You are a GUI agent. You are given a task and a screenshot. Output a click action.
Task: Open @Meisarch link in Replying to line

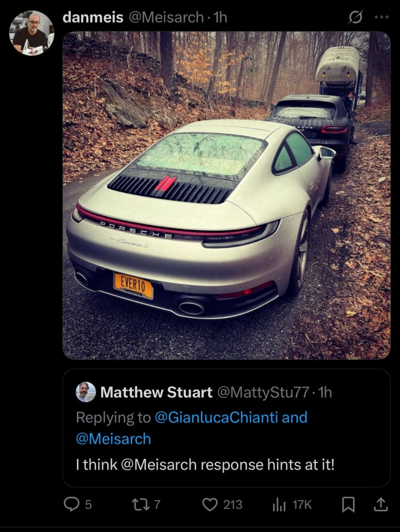(x=113, y=439)
